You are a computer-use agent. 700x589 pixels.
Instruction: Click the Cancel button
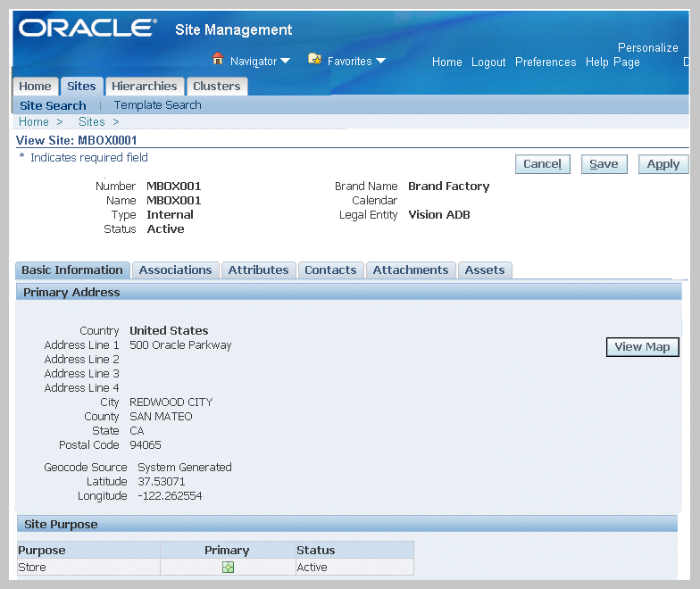pyautogui.click(x=543, y=164)
